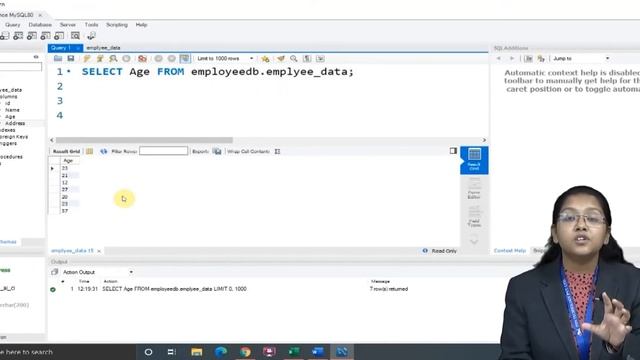Viewport: 640px width, 360px height.
Task: Toggle Wrap Cell Content icon
Action: coord(278,151)
